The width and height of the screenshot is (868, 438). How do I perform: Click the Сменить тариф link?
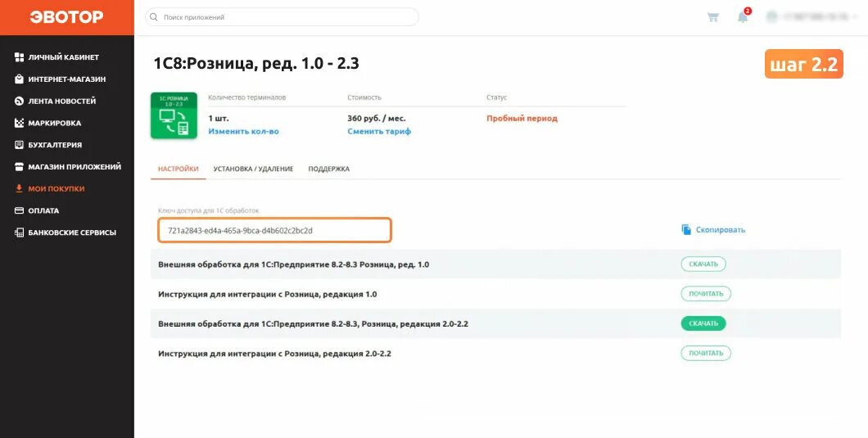pos(379,132)
